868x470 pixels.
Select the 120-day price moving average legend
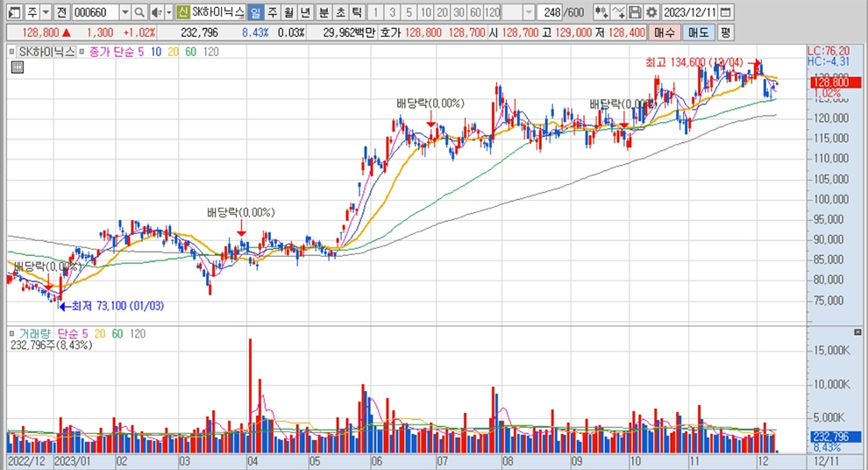tap(211, 52)
